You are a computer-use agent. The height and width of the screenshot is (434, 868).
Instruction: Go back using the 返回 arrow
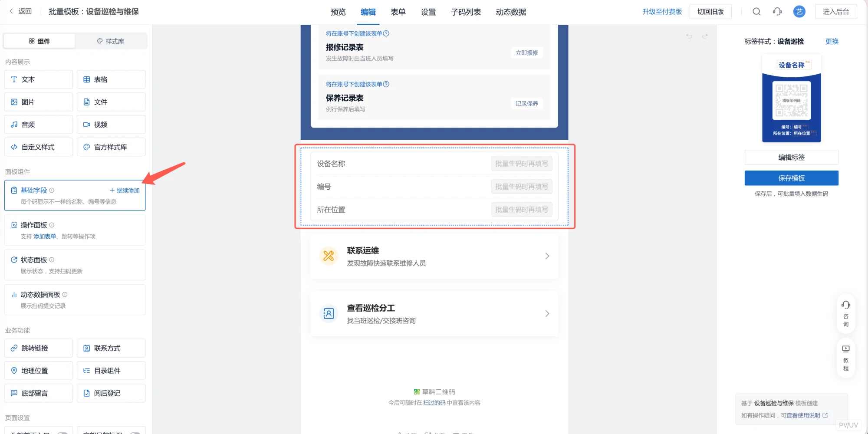coord(20,11)
